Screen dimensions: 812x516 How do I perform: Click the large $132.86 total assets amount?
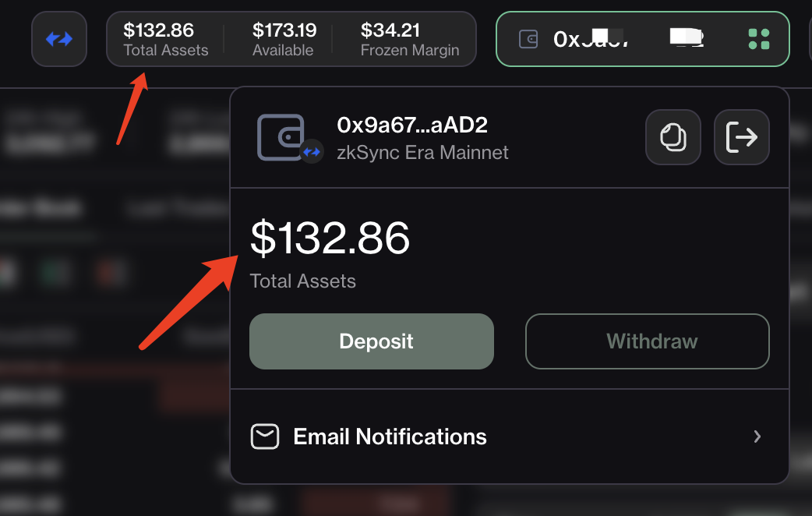(x=330, y=238)
